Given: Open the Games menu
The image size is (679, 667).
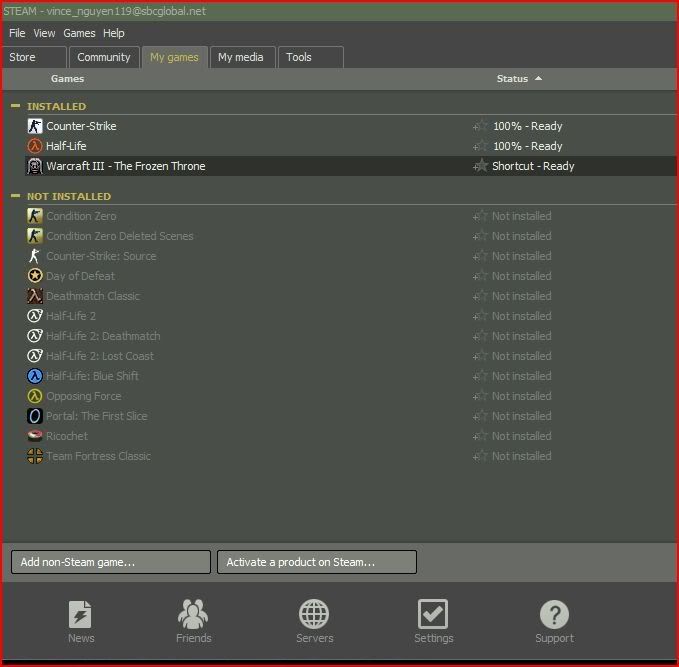Looking at the screenshot, I should click(x=79, y=33).
